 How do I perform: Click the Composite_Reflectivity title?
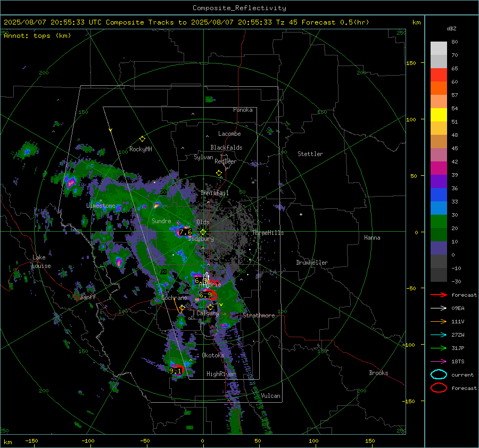click(x=239, y=8)
